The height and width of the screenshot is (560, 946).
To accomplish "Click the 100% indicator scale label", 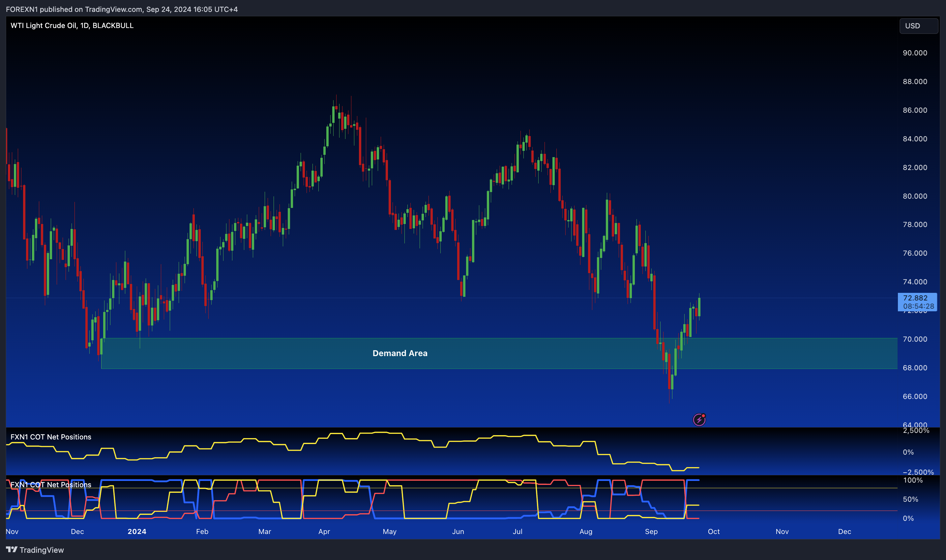I will point(913,480).
